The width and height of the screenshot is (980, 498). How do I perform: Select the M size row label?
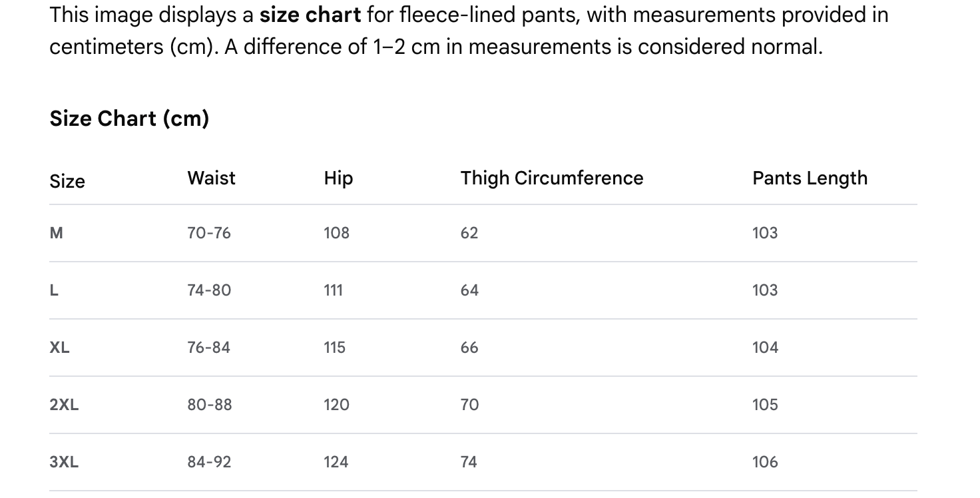(57, 233)
